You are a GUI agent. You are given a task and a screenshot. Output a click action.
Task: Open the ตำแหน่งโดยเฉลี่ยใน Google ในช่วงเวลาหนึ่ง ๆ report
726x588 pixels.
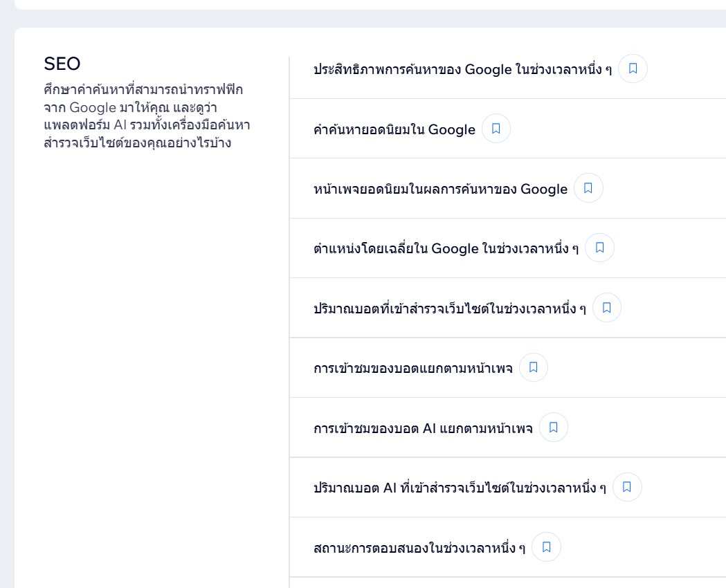click(x=446, y=248)
